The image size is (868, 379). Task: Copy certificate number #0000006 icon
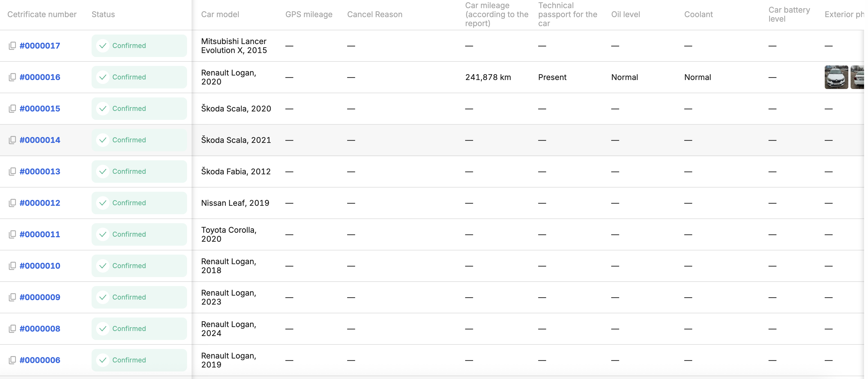tap(12, 360)
